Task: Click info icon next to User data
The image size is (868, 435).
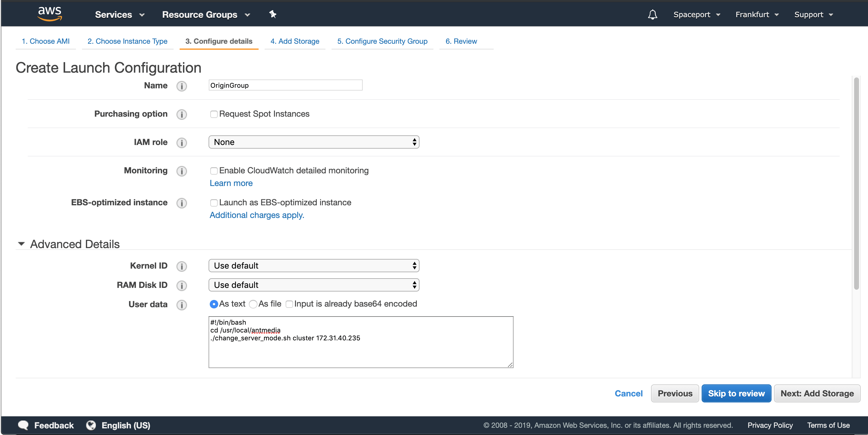Action: pos(182,304)
